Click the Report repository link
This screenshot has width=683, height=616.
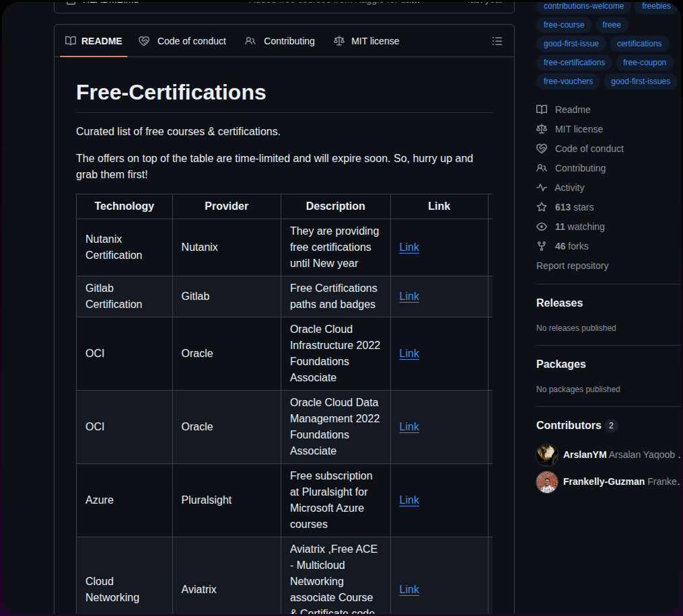(573, 266)
